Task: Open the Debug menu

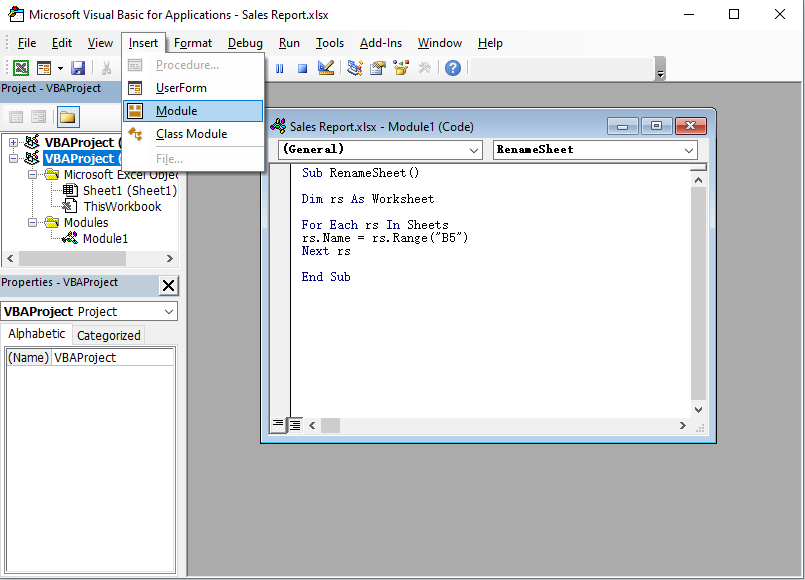Action: (245, 43)
